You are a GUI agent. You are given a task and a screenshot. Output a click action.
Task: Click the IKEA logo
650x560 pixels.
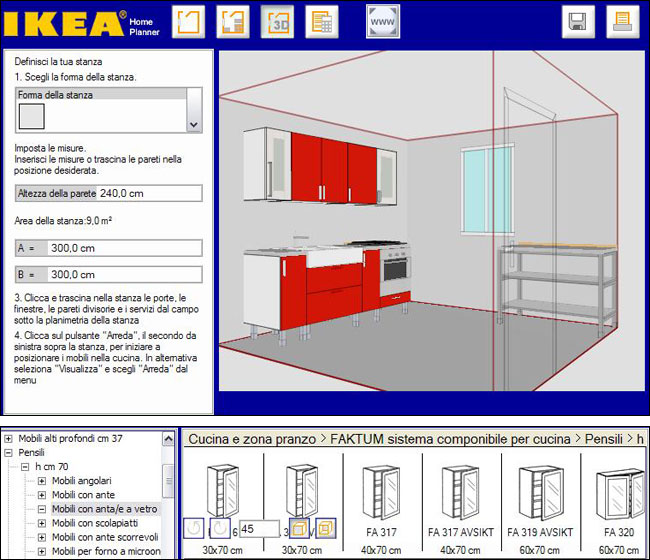pos(62,23)
